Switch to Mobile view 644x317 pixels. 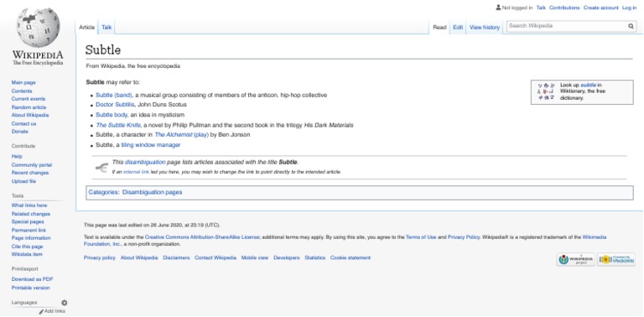pyautogui.click(x=255, y=257)
